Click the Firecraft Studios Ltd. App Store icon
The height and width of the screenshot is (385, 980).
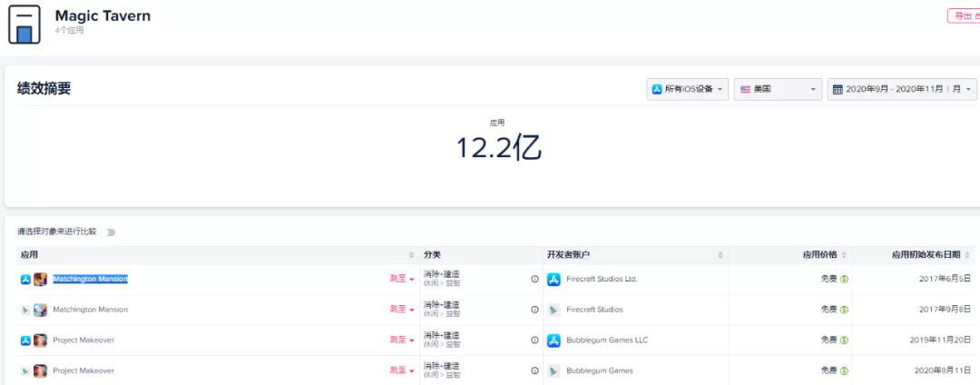(554, 280)
